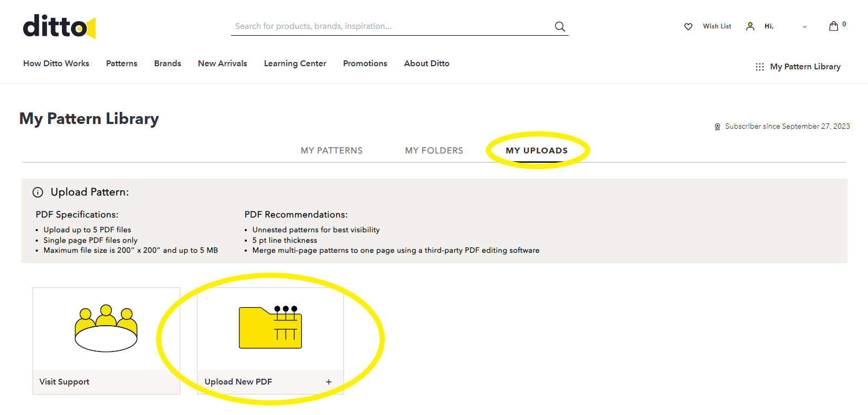Viewport: 868px width, 415px height.
Task: Click the Upload Pattern info icon
Action: click(38, 192)
